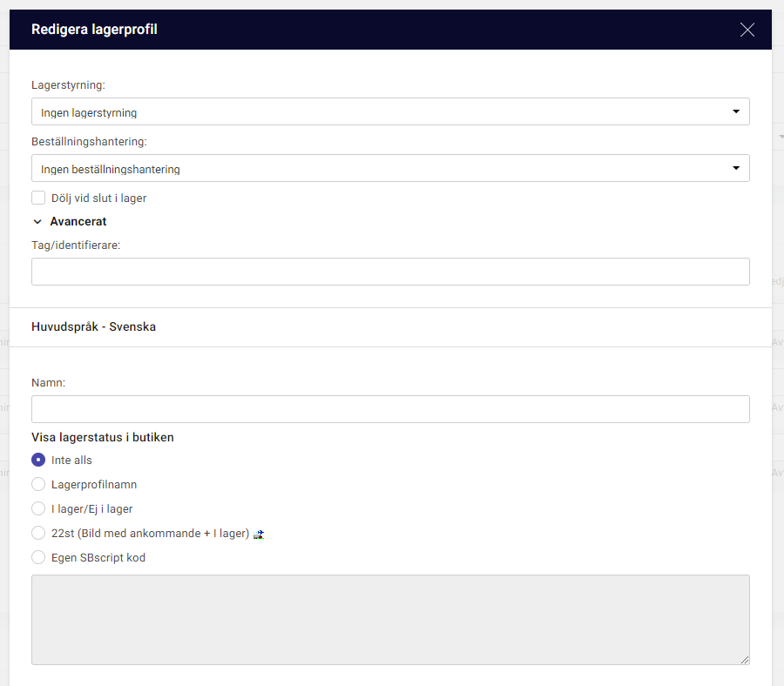Click the Lagerstyrning label
The image size is (784, 686).
point(69,85)
